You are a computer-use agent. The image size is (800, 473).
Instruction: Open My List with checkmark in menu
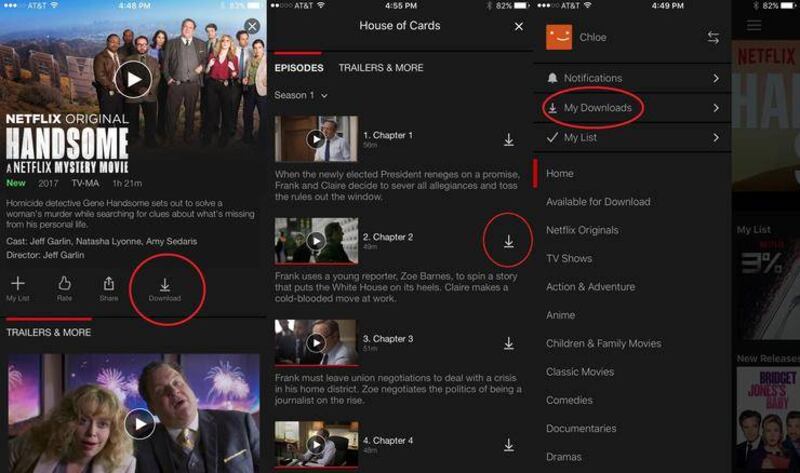(580, 138)
